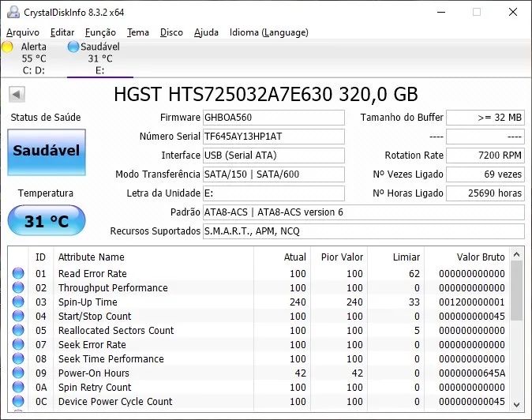Image resolution: width=532 pixels, height=420 pixels.
Task: Click status icon of Reallocated Sectors Count row
Action: (x=18, y=331)
